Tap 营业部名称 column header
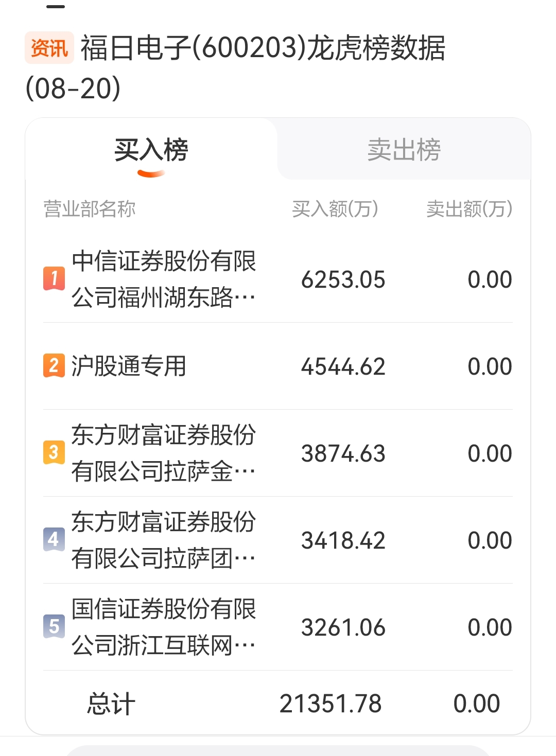The width and height of the screenshot is (556, 756). 90,209
